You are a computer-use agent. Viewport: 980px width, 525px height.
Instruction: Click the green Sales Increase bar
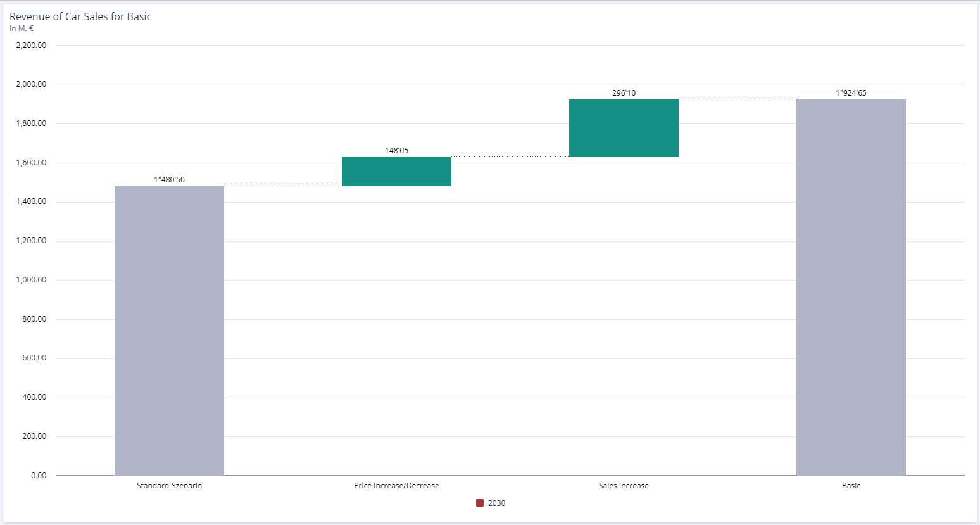point(624,128)
